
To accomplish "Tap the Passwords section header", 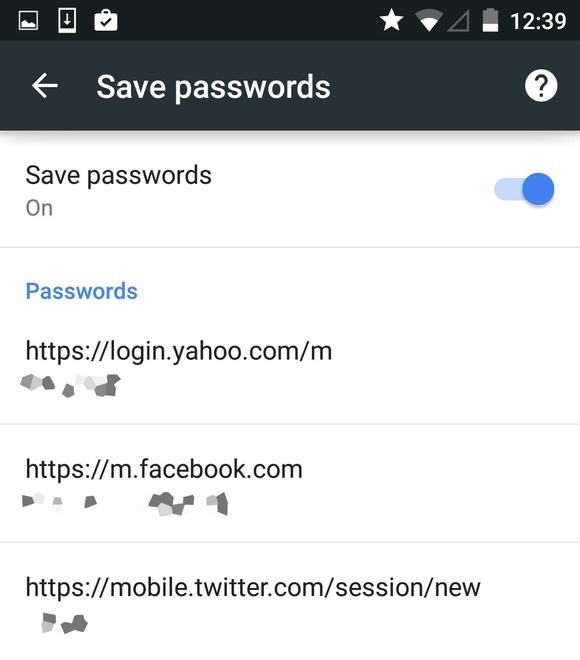I will (x=82, y=291).
